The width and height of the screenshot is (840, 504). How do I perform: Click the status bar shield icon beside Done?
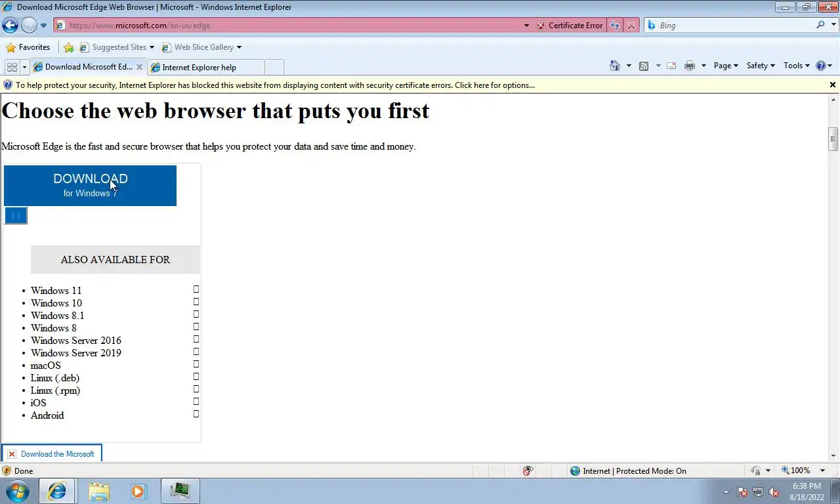7,471
